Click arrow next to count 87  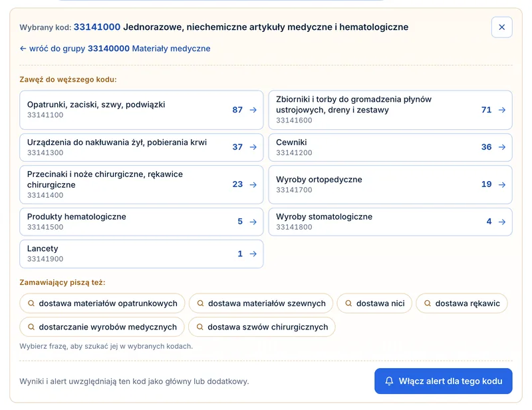pos(253,110)
